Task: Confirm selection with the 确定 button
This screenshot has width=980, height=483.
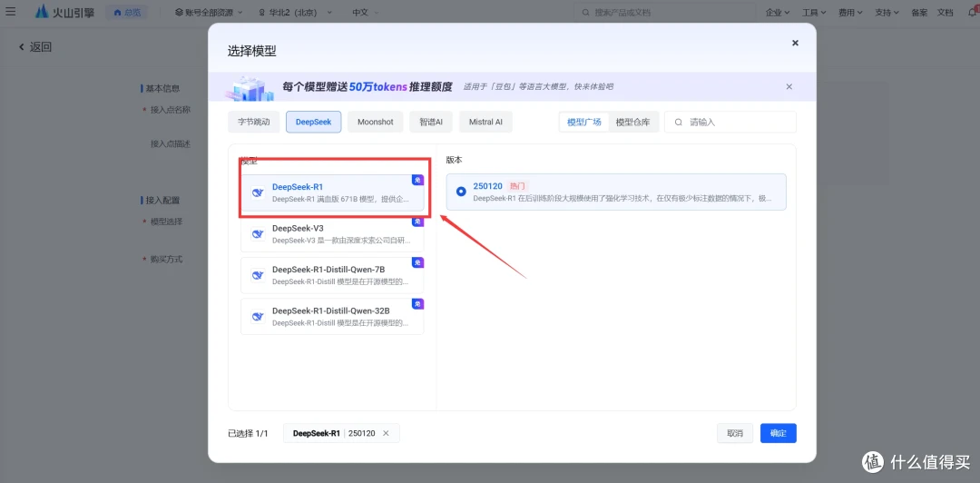Action: (x=779, y=433)
